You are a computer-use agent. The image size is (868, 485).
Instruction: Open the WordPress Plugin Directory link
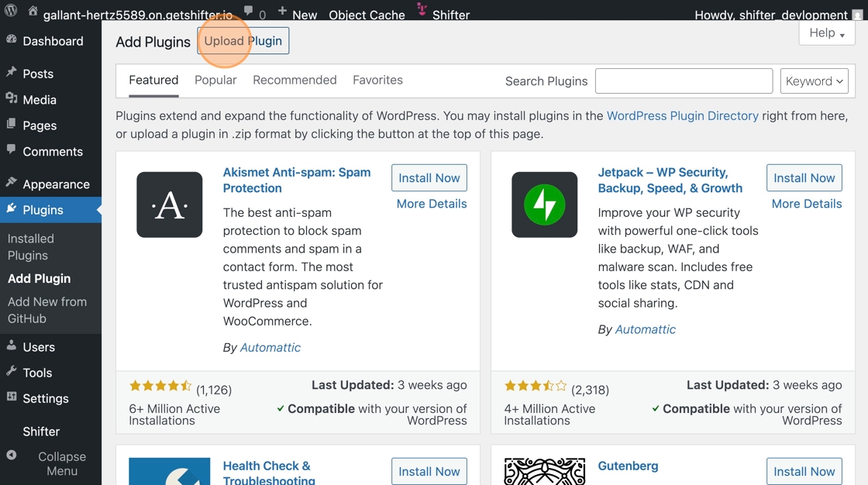683,115
